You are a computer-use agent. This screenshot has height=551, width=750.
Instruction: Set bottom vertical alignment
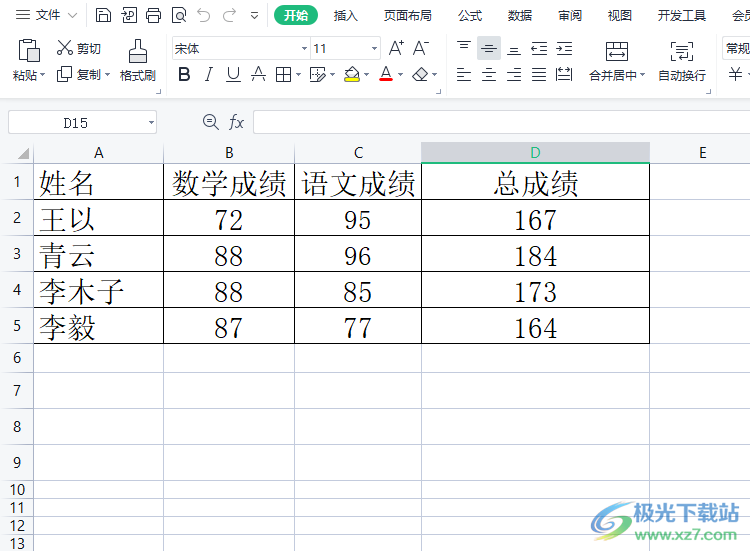[x=514, y=49]
